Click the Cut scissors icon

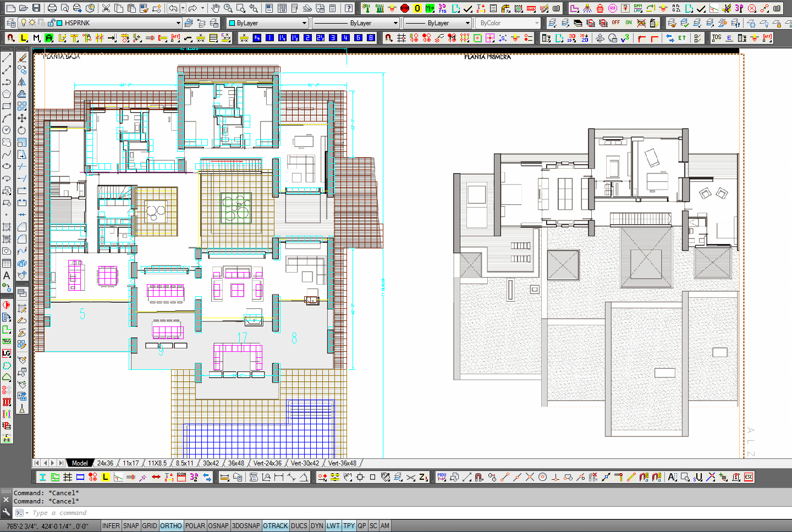106,8
